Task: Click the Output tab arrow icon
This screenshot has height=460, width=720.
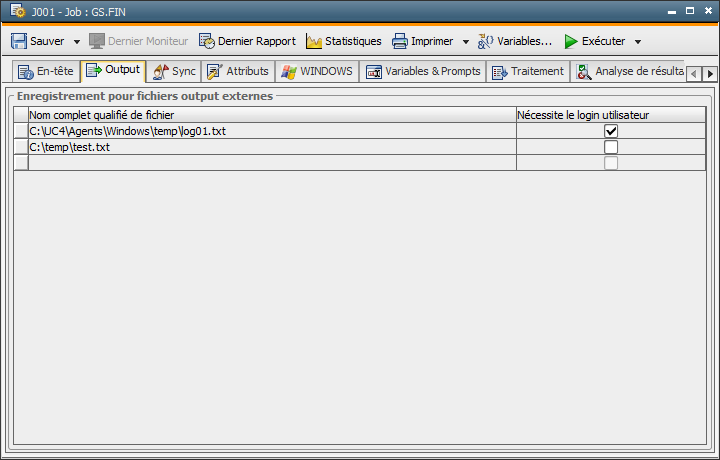Action: pyautogui.click(x=94, y=70)
